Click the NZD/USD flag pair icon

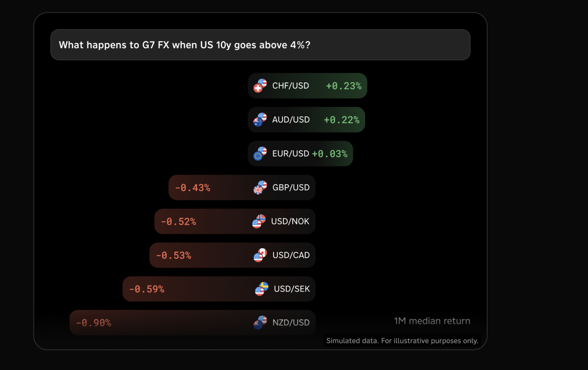[x=260, y=322]
